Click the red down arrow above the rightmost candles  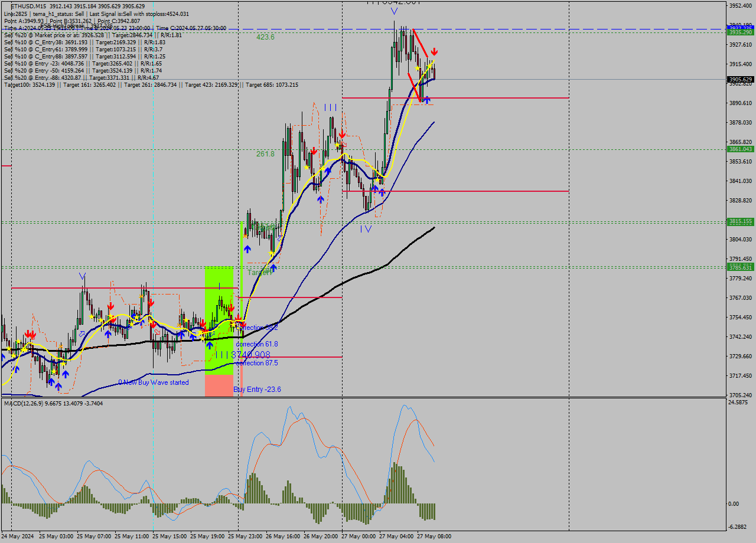[x=434, y=52]
